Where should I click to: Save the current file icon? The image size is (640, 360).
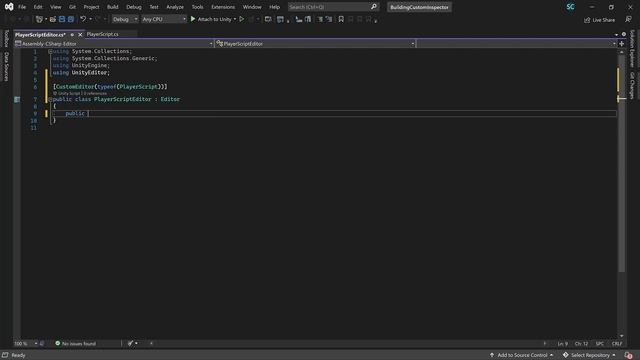[62, 19]
